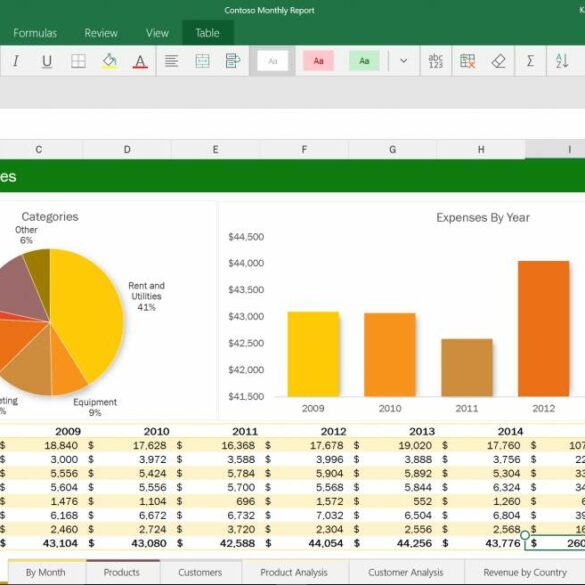Switch to the View ribbon tab
The height and width of the screenshot is (585, 585).
tap(157, 33)
